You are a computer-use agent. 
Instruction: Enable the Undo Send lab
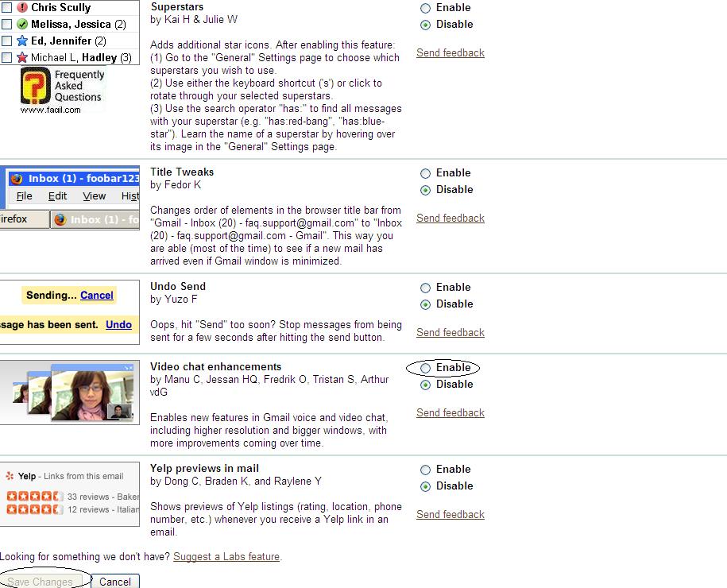point(426,288)
